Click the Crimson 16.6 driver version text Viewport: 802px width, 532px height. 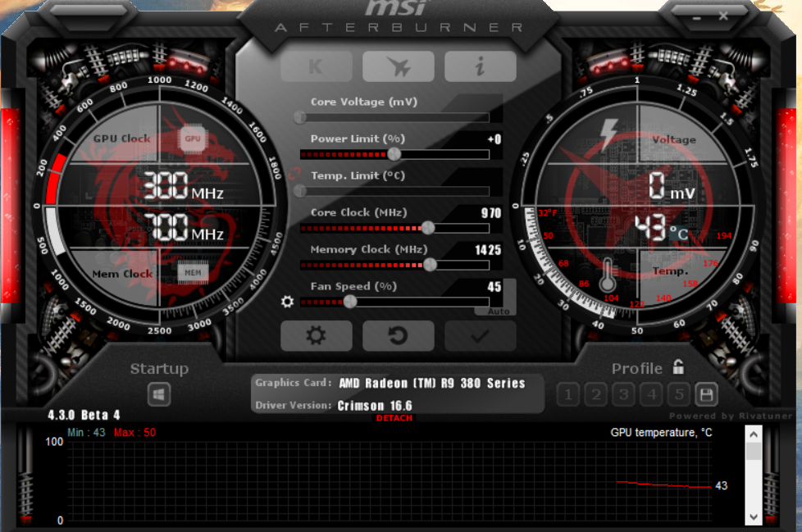point(375,406)
